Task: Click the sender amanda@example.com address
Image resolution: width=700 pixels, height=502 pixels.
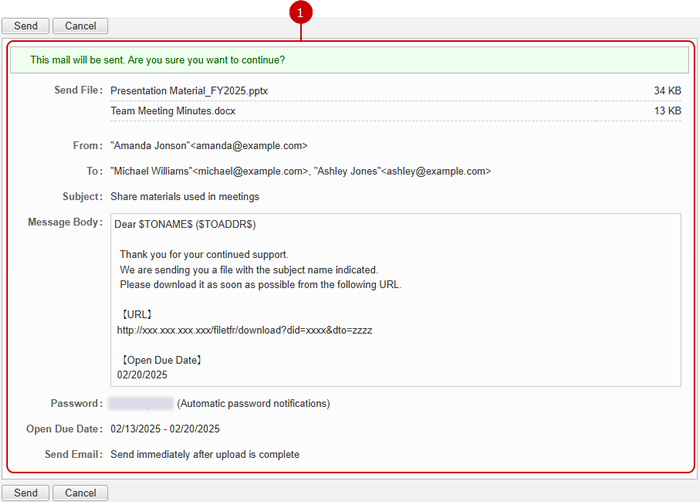Action: [249, 146]
